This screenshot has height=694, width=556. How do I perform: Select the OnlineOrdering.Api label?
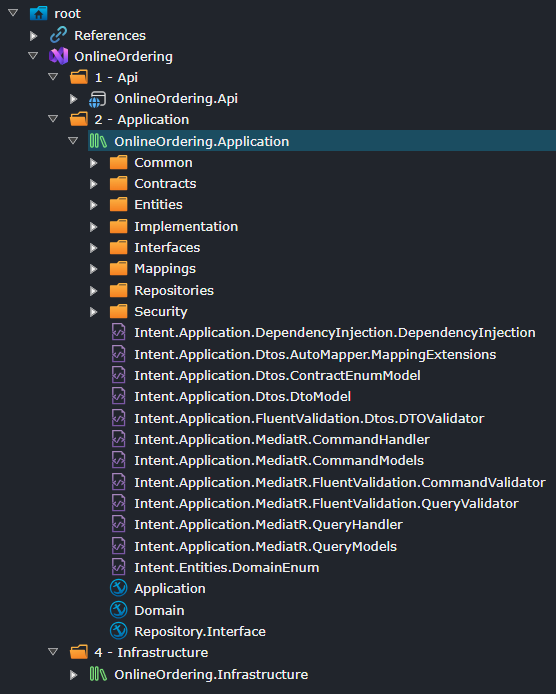(176, 99)
